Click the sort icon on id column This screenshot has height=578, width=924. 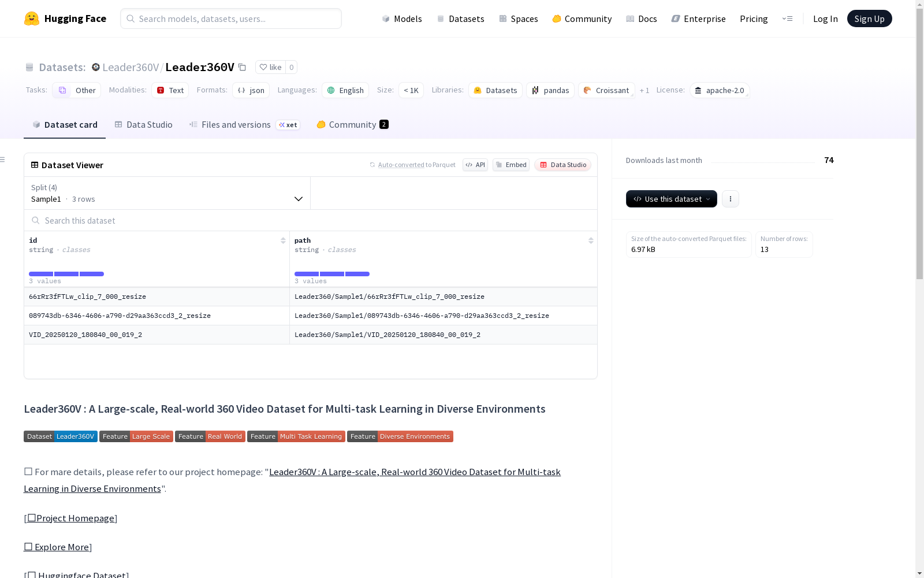tap(283, 240)
